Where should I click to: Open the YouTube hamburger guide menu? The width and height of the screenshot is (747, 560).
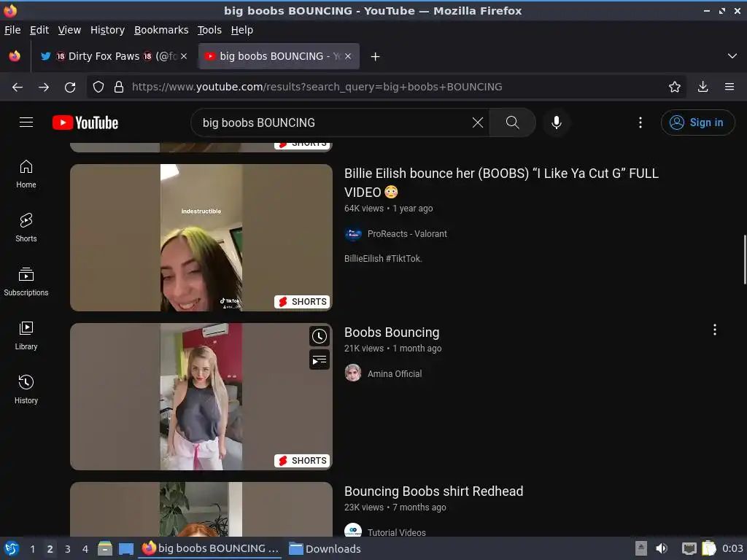point(26,122)
